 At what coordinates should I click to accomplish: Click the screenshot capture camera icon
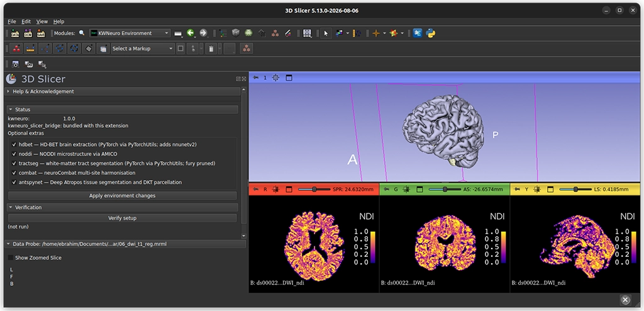16,64
